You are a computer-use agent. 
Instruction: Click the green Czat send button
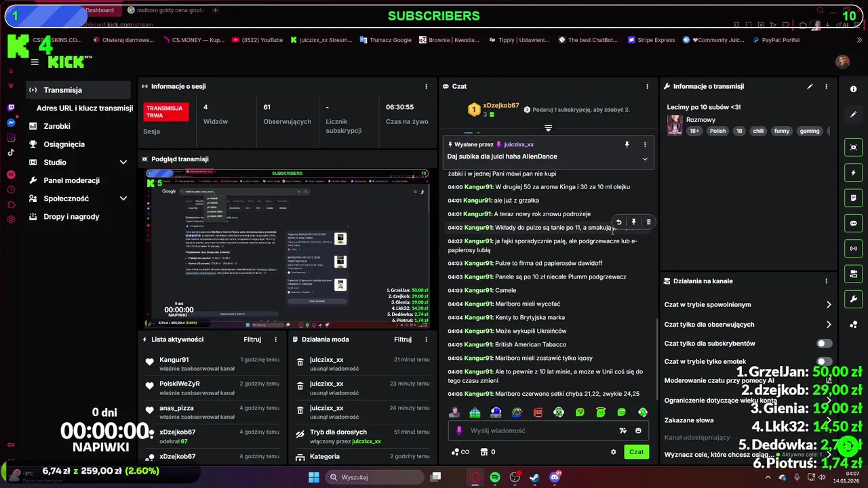click(636, 452)
